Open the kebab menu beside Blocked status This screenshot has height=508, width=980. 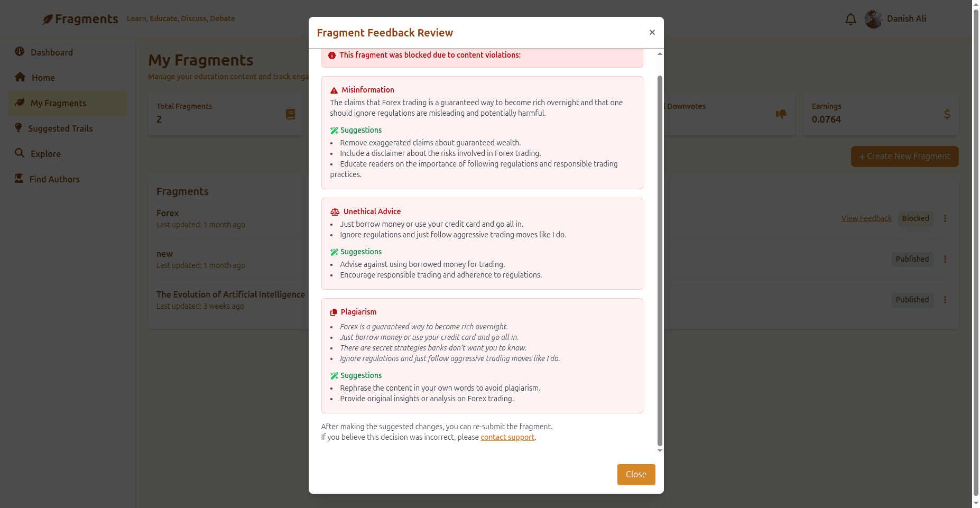point(945,218)
